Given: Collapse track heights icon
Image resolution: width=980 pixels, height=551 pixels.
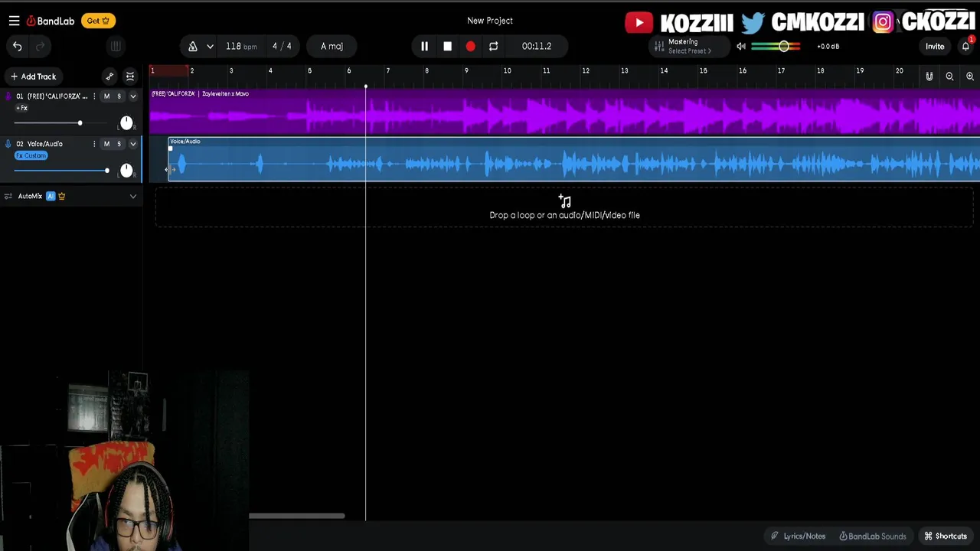Looking at the screenshot, I should 130,77.
